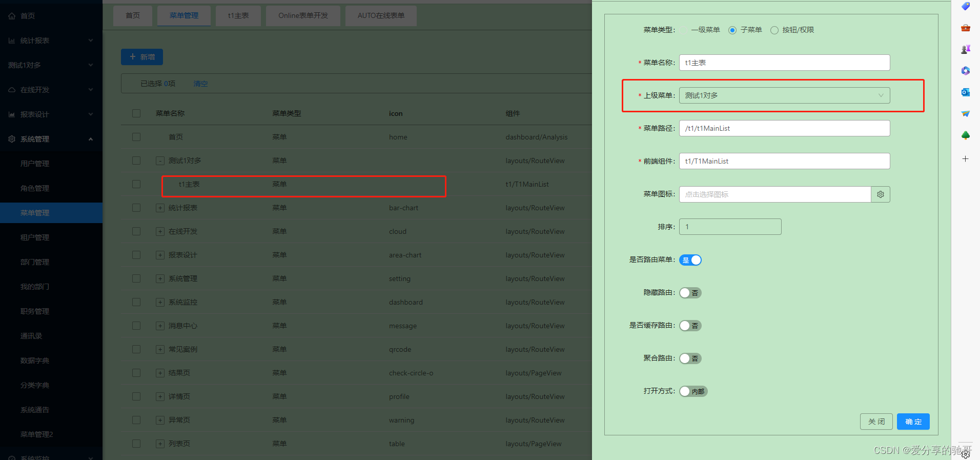This screenshot has width=980, height=460.
Task: Collapse the 系统管理 sidebar menu chevron
Action: [91, 139]
